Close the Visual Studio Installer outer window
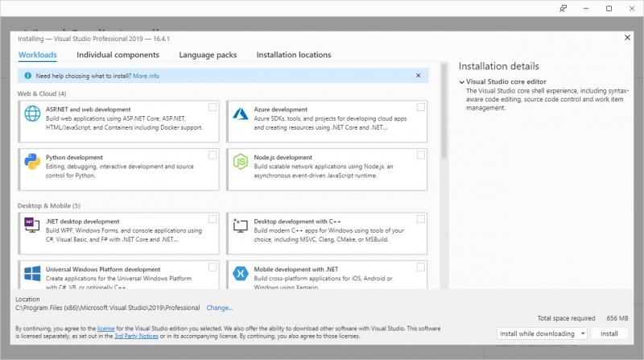 pyautogui.click(x=632, y=8)
